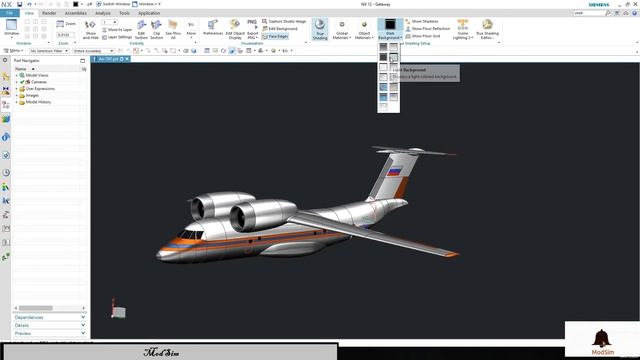This screenshot has height=360, width=640.
Task: Toggle True Shading mode
Action: (320, 29)
